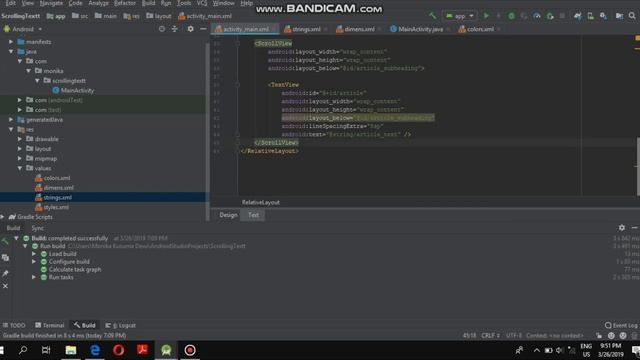
Task: Click the Search Everywhere magnifier icon
Action: [x=632, y=16]
